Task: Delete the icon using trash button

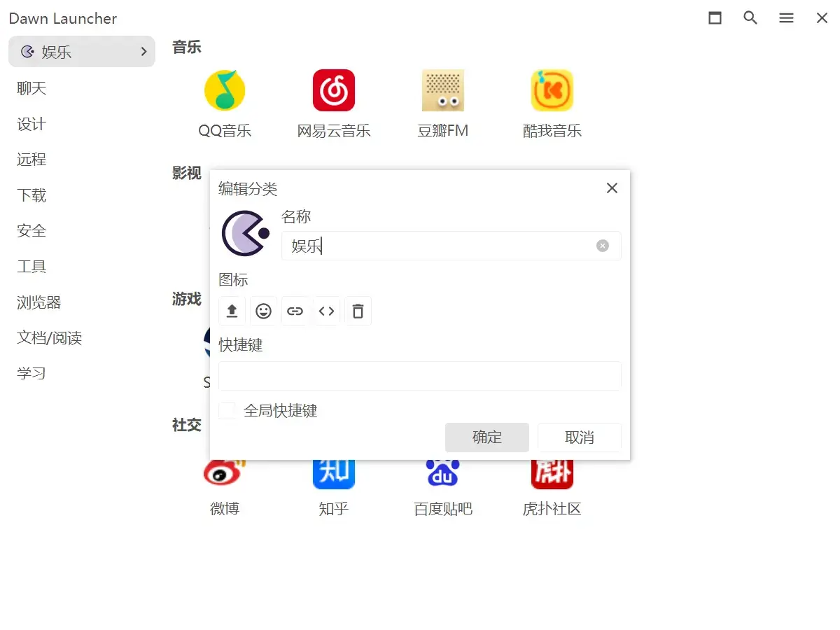Action: point(358,311)
